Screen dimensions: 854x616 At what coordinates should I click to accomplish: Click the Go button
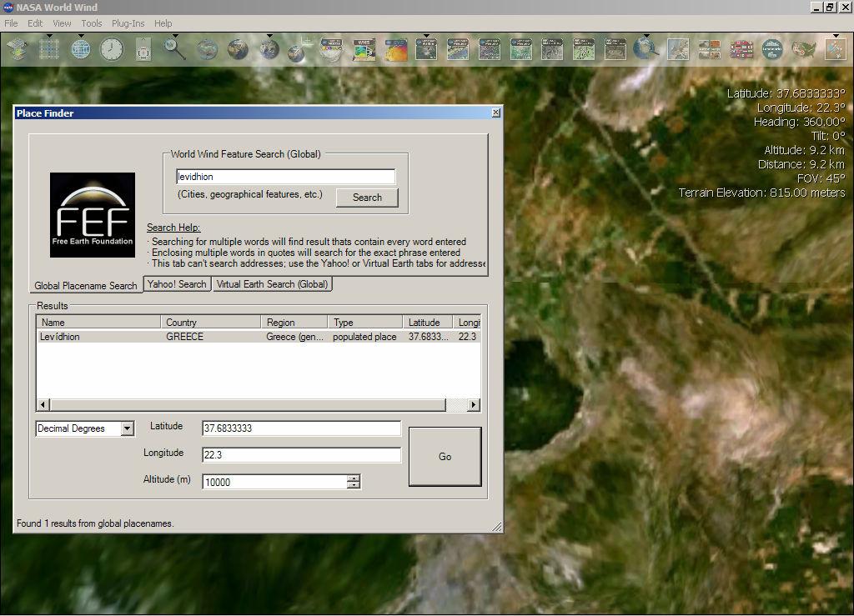pos(445,457)
